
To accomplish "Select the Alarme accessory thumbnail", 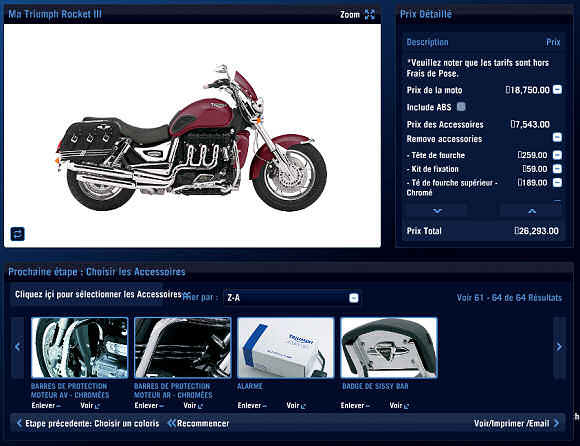I will coord(286,348).
